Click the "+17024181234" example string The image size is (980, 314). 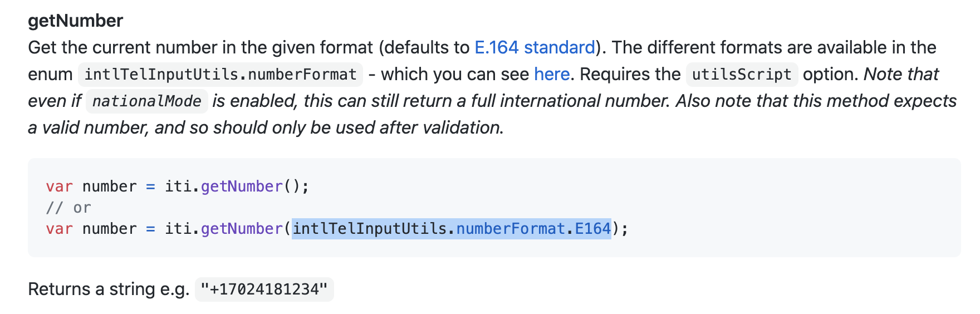pyautogui.click(x=264, y=290)
